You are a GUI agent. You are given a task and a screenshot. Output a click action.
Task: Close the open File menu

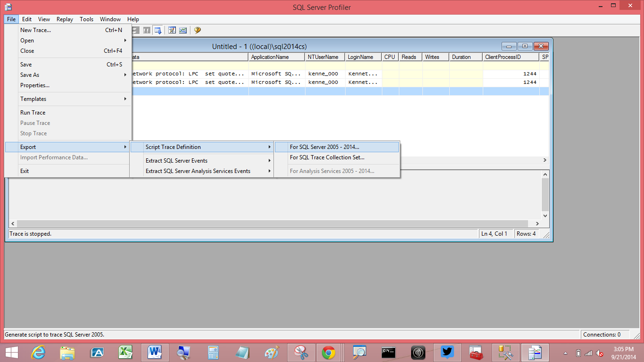[x=12, y=19]
